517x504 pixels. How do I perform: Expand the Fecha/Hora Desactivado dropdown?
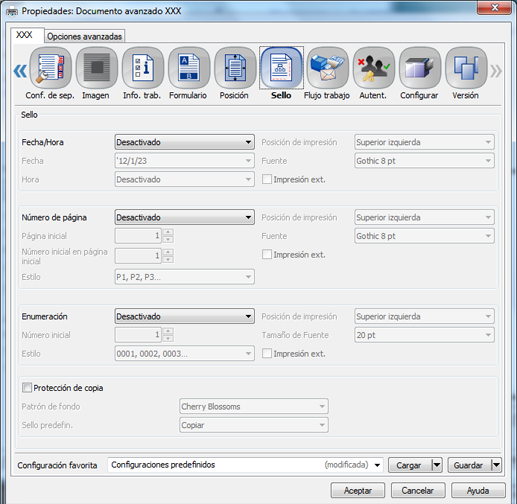(x=184, y=142)
